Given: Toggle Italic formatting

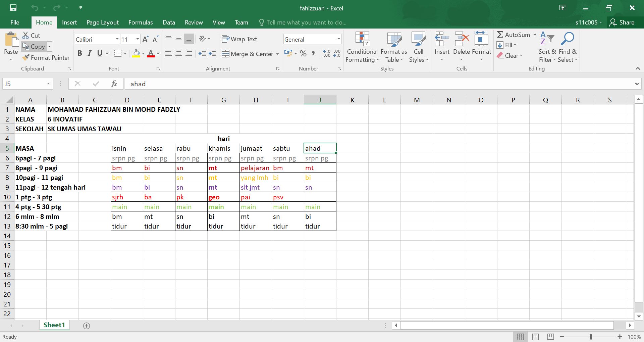Looking at the screenshot, I should click(90, 53).
